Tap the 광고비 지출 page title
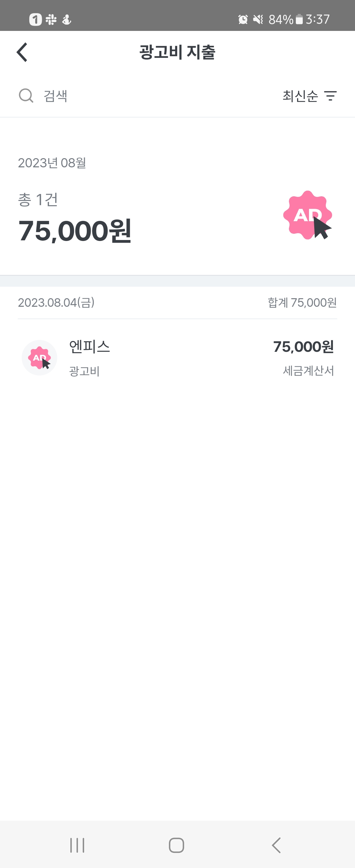 click(x=177, y=52)
